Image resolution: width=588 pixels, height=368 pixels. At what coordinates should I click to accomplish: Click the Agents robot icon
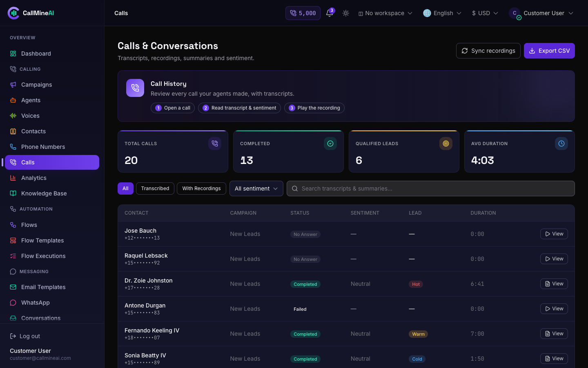click(x=13, y=100)
